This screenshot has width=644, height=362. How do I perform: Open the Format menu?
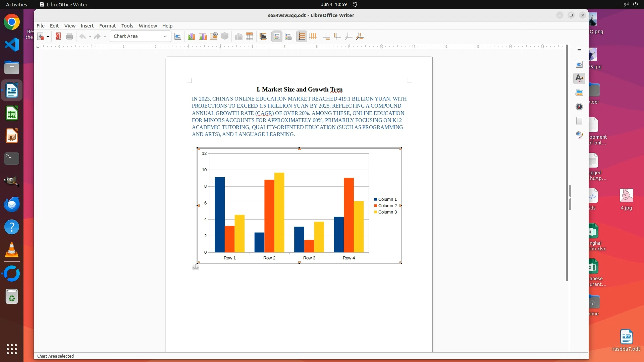click(107, 26)
